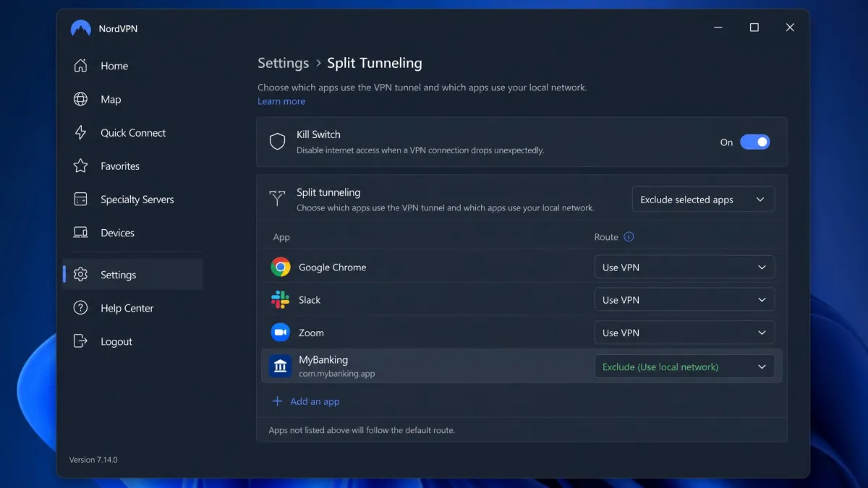Image resolution: width=868 pixels, height=488 pixels.
Task: Click the Google Chrome app name
Action: pyautogui.click(x=333, y=267)
